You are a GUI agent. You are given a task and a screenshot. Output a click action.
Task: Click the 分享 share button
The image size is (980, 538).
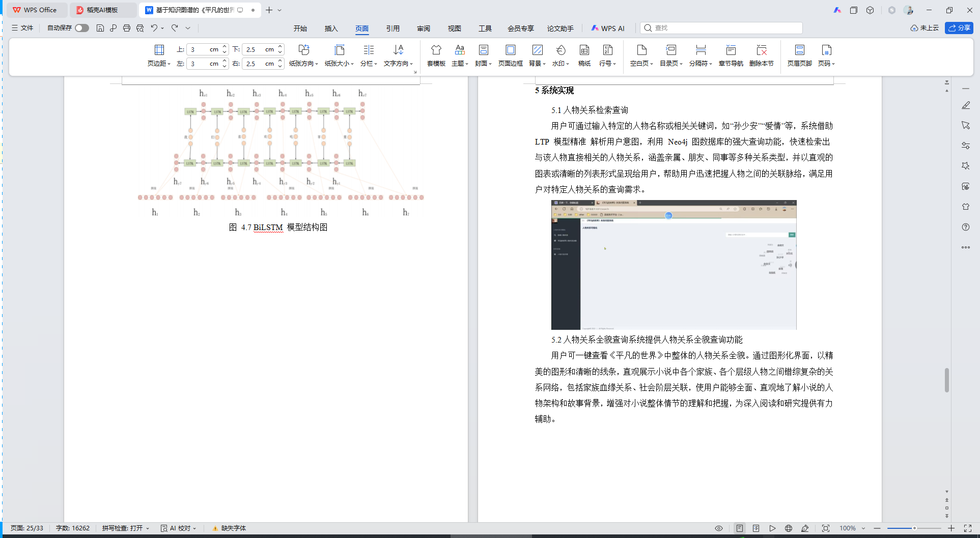tap(959, 28)
